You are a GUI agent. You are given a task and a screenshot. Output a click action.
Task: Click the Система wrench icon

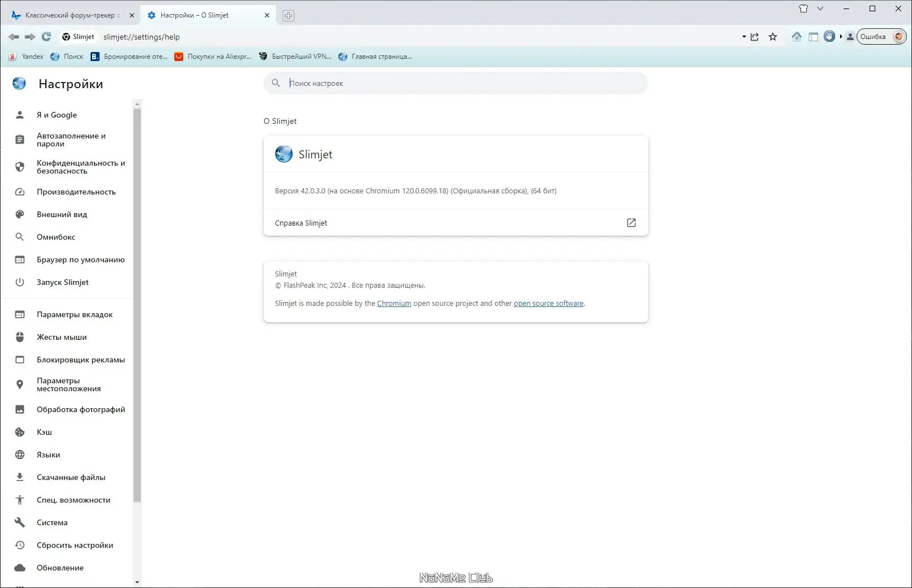[20, 522]
